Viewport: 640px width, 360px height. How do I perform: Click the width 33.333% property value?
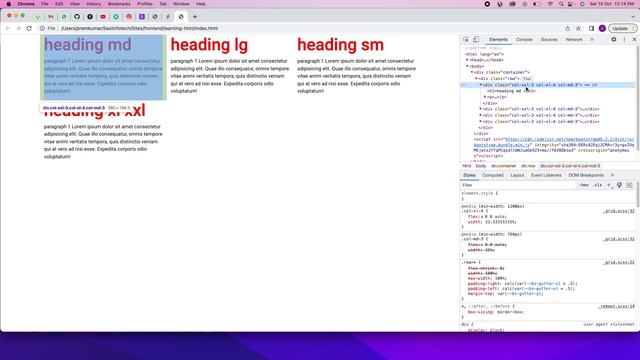(500, 222)
